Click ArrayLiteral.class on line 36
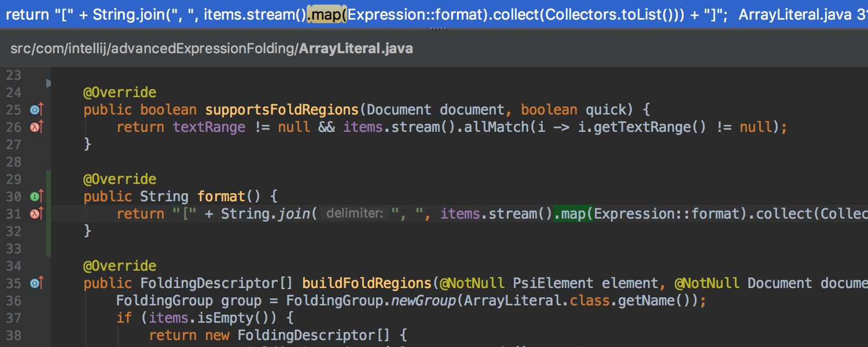Screen dimensions: 868x347 pyautogui.click(x=537, y=301)
